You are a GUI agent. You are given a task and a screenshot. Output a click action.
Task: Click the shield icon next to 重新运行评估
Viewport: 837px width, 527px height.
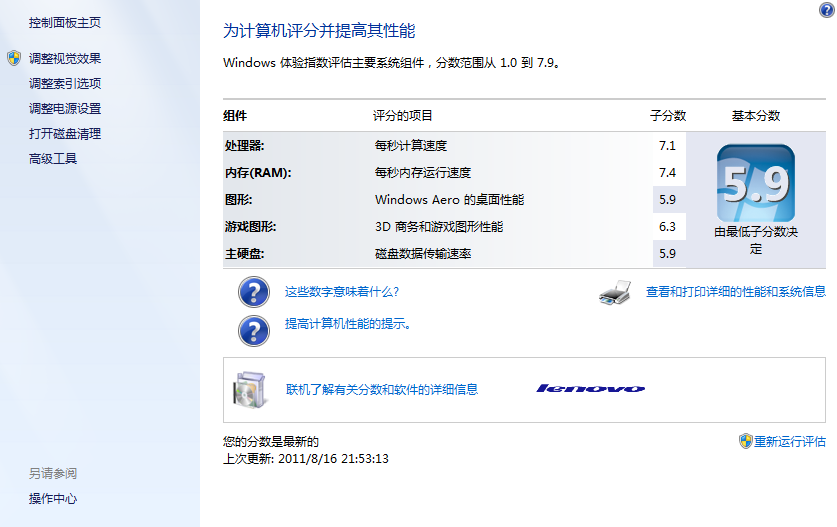(745, 441)
